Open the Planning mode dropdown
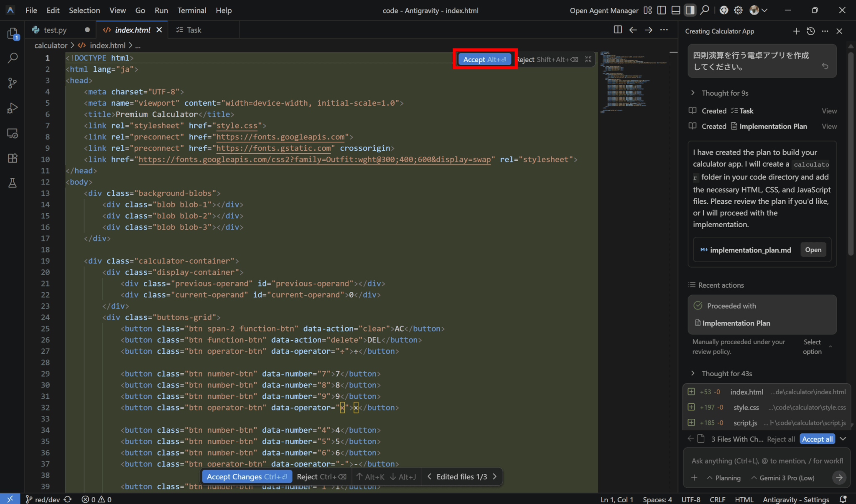The height and width of the screenshot is (504, 856). [724, 478]
